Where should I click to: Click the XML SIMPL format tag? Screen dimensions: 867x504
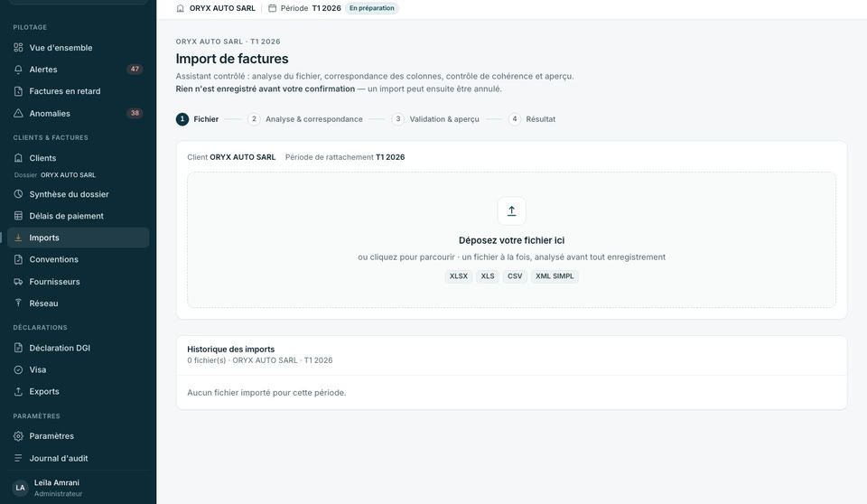pyautogui.click(x=555, y=276)
